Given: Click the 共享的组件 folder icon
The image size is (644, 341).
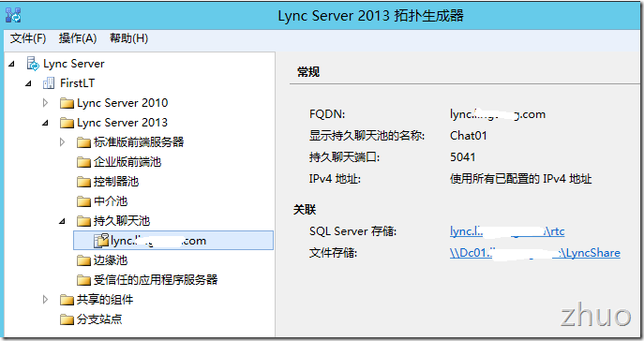Looking at the screenshot, I should pyautogui.click(x=67, y=300).
